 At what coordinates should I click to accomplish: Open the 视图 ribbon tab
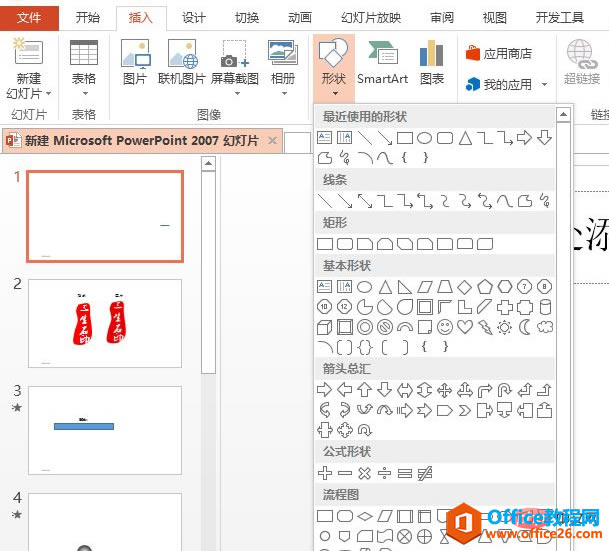(494, 17)
